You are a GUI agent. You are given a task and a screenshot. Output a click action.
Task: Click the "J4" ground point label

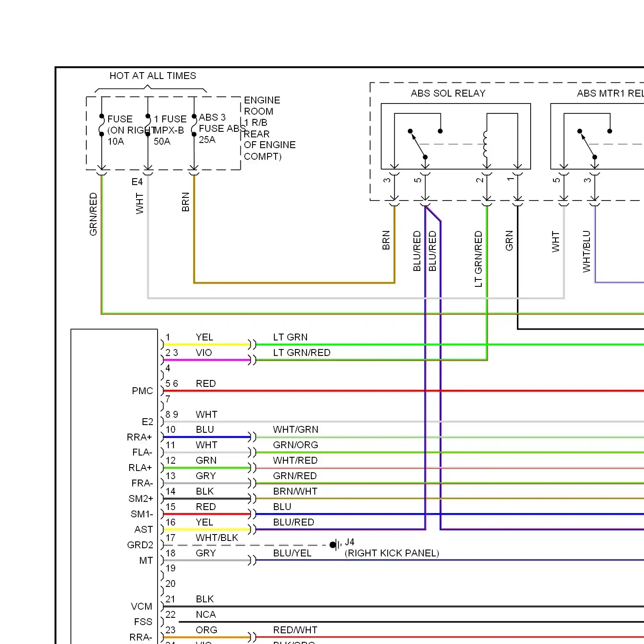[x=349, y=542]
